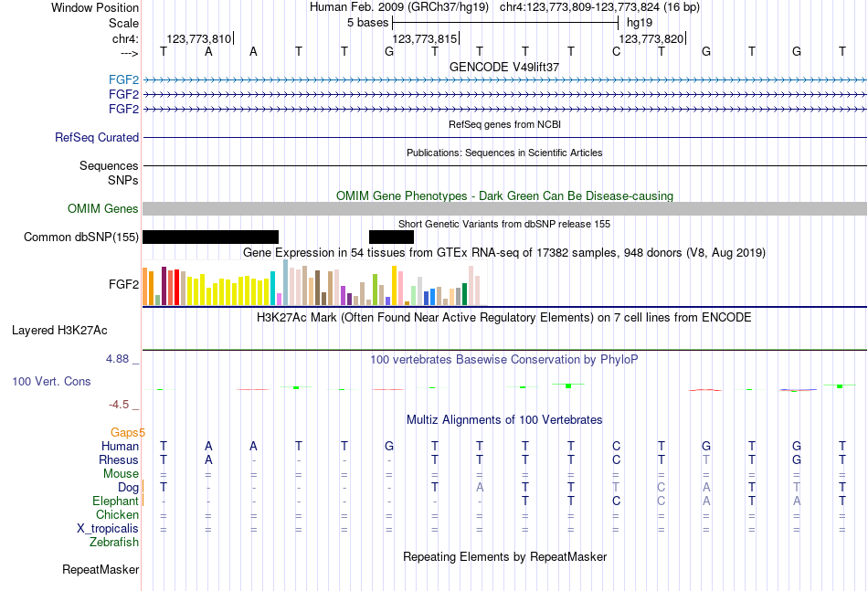Select the Mouse alignment row label
The image size is (868, 591).
pos(121,474)
